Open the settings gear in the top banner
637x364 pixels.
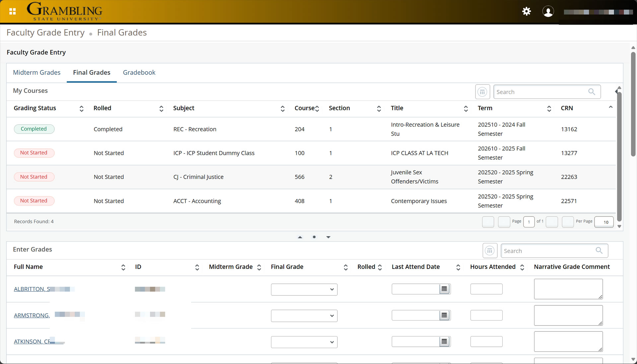[x=526, y=11]
